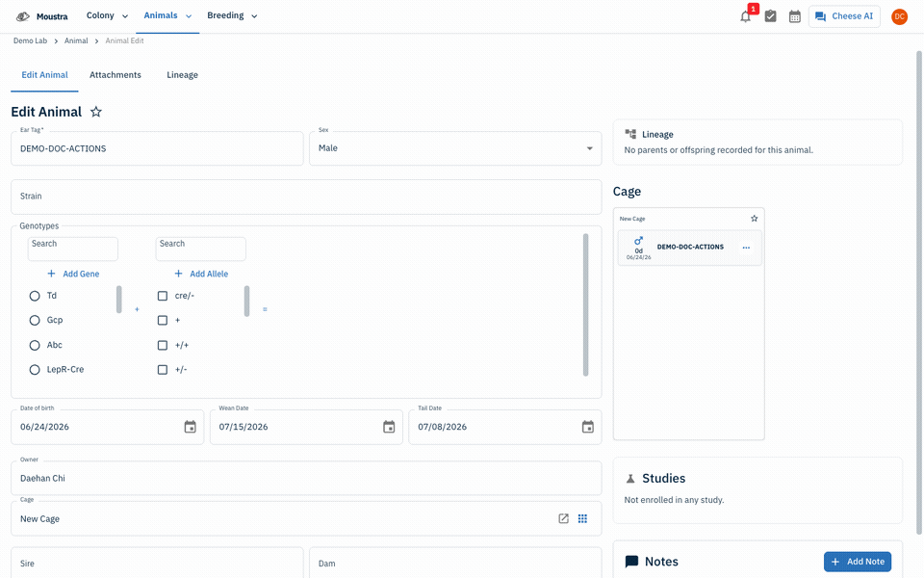Image resolution: width=924 pixels, height=578 pixels.
Task: Open Tail Date calendar picker
Action: click(x=587, y=427)
